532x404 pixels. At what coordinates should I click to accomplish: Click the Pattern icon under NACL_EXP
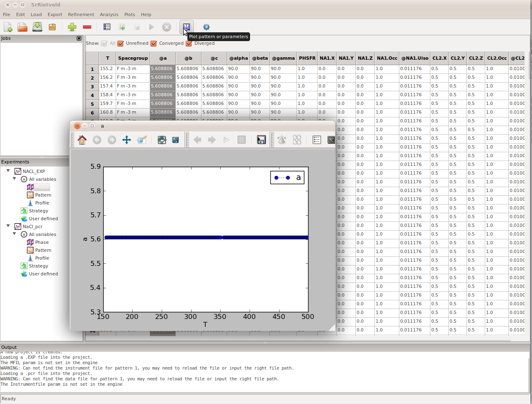point(30,195)
